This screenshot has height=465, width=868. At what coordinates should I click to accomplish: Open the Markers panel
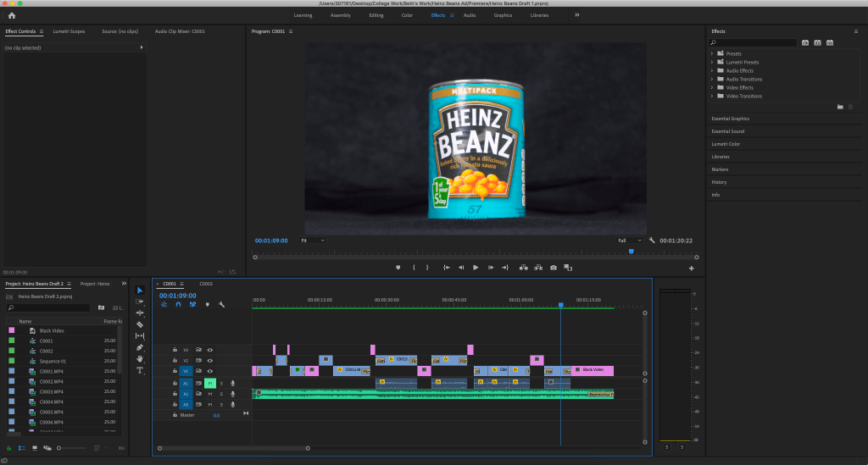pyautogui.click(x=720, y=169)
